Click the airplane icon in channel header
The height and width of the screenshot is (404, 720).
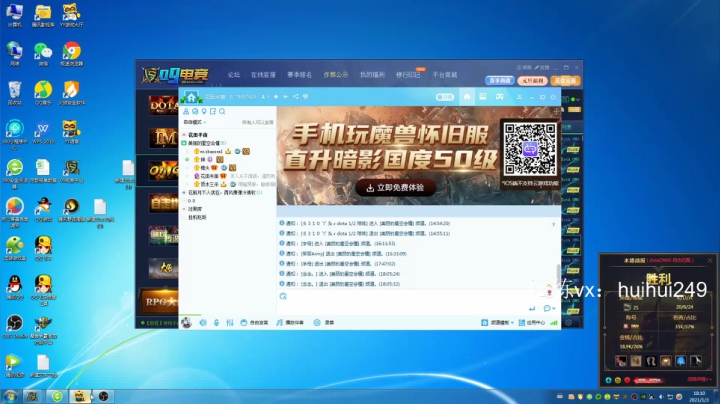[286, 97]
